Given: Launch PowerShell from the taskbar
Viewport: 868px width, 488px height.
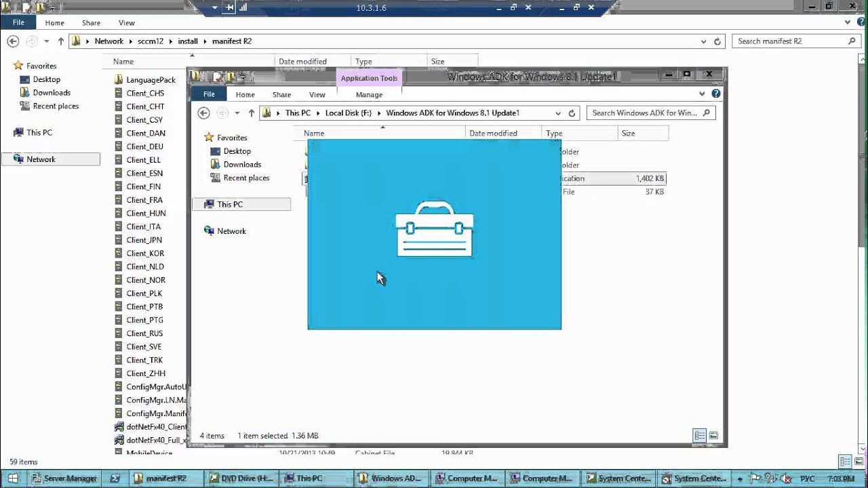Looking at the screenshot, I should pyautogui.click(x=115, y=479).
